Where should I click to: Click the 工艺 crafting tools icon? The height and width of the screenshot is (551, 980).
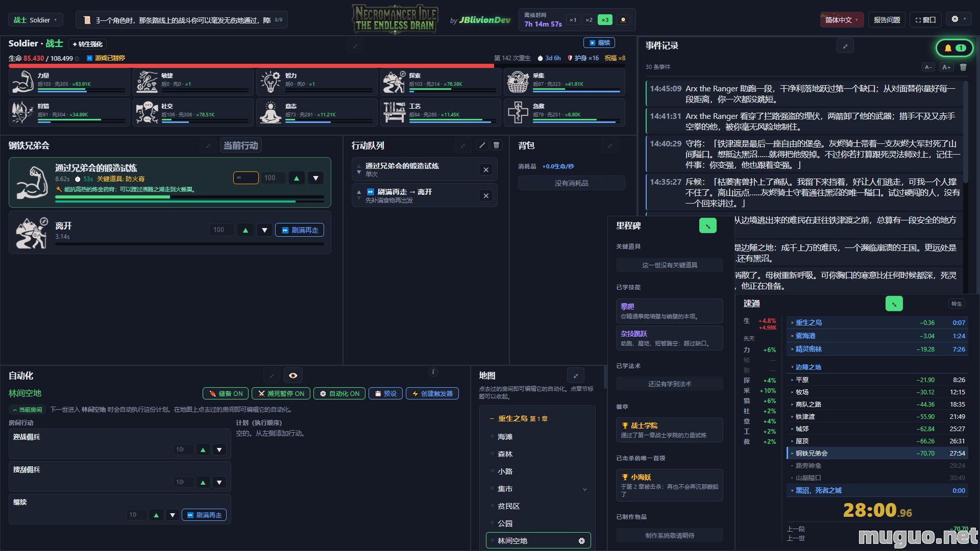[394, 112]
